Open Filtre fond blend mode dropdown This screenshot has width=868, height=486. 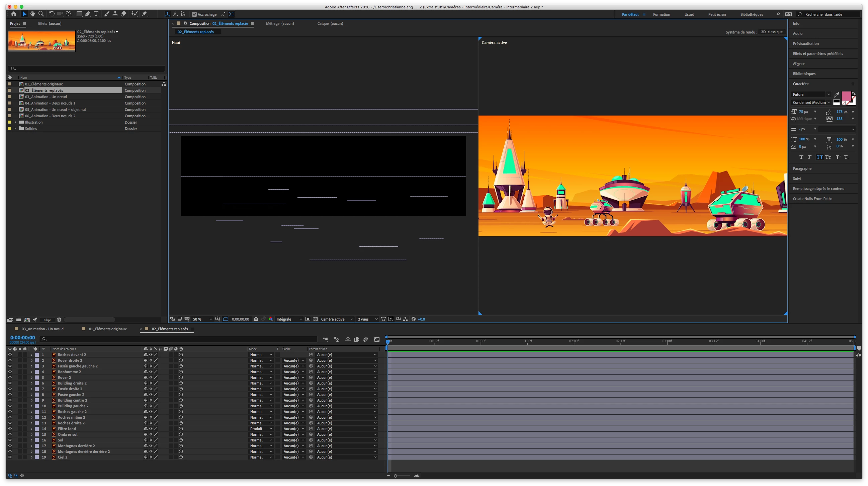click(261, 429)
